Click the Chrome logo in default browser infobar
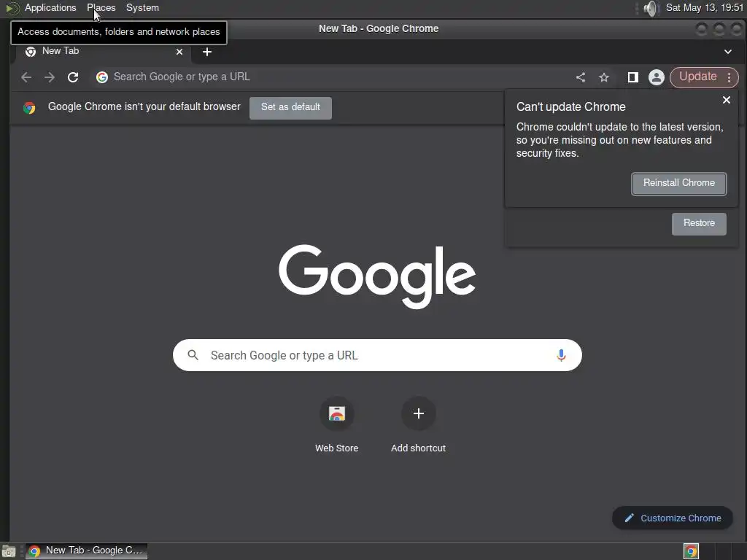Viewport: 747px width, 560px height. tap(29, 108)
